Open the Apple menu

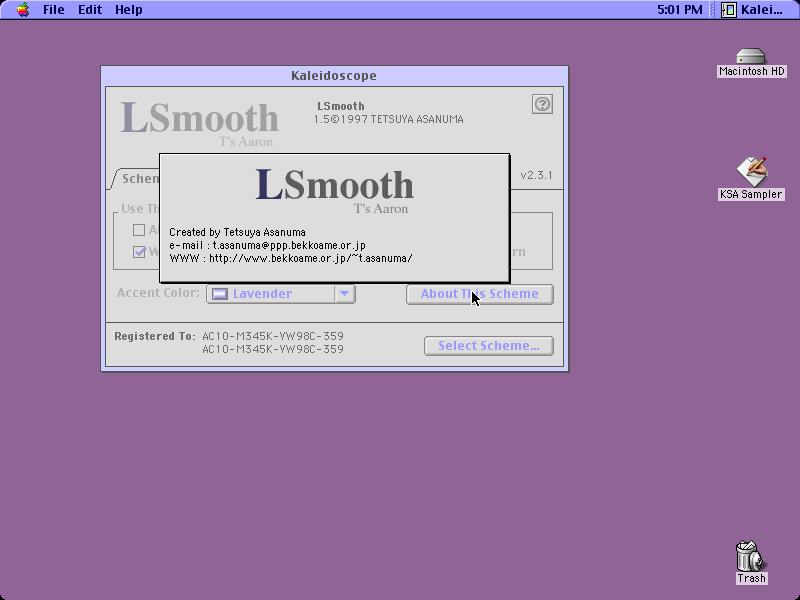[x=23, y=10]
